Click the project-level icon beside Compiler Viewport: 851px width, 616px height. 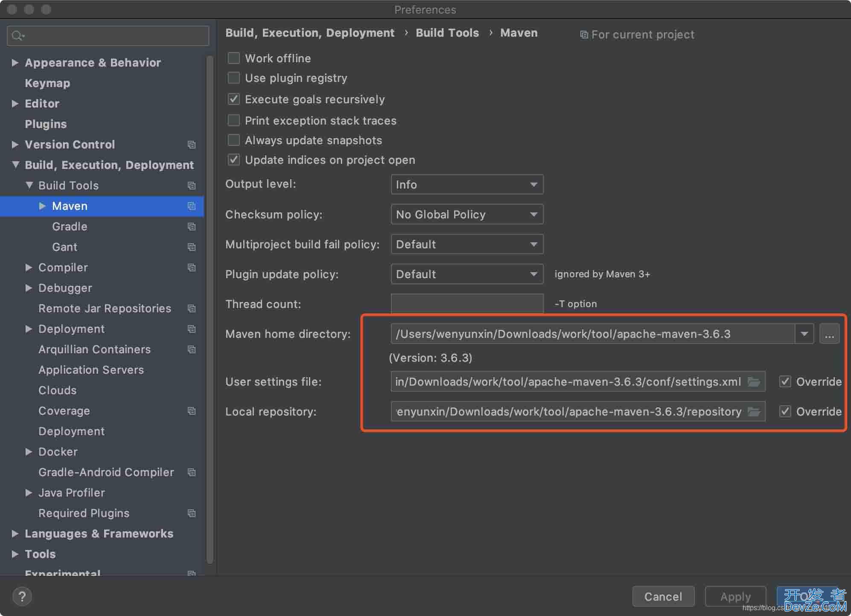tap(192, 267)
